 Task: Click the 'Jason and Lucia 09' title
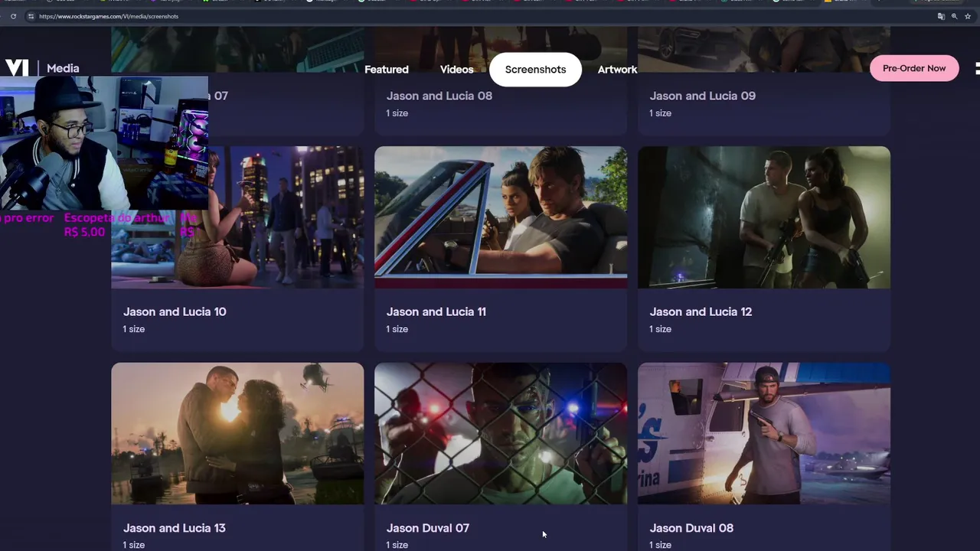(703, 96)
